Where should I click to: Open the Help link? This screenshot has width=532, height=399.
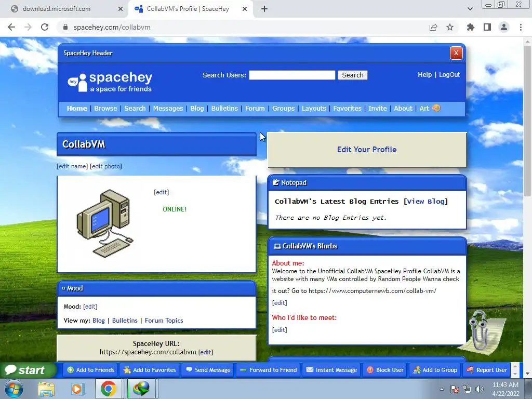(425, 75)
